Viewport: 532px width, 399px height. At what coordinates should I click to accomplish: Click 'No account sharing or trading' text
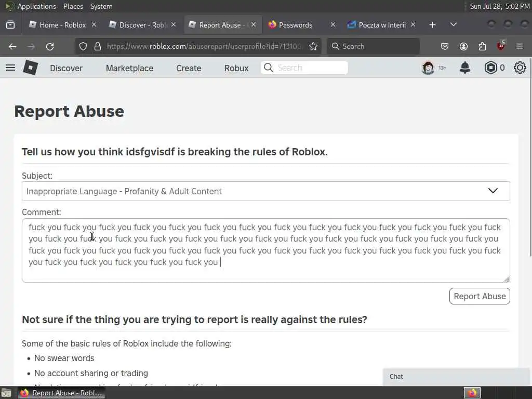tap(91, 373)
